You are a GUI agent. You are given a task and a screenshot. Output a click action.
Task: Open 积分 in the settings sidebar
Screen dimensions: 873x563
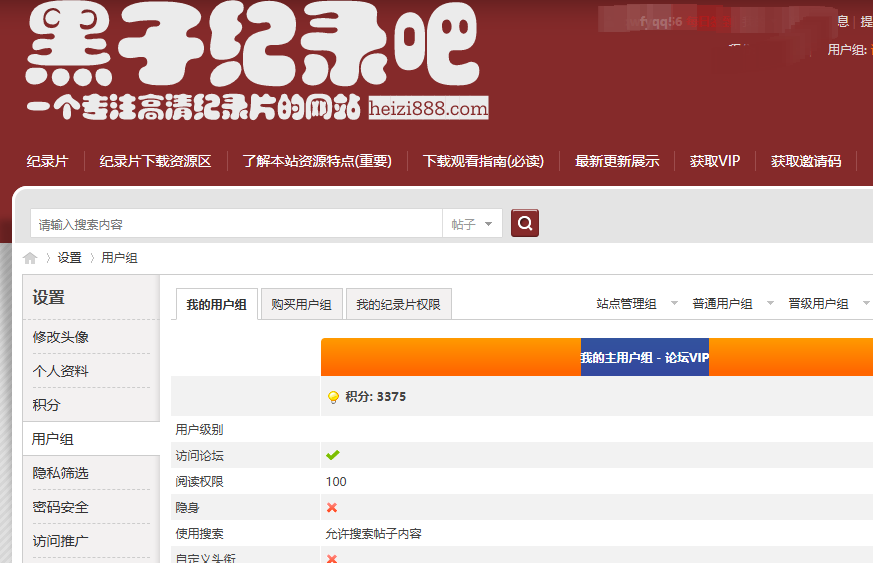pos(46,405)
